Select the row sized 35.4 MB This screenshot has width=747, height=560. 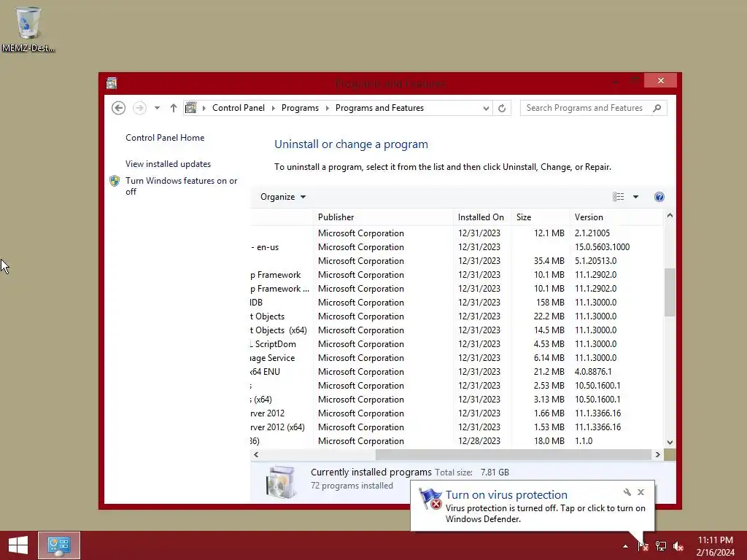tap(457, 261)
